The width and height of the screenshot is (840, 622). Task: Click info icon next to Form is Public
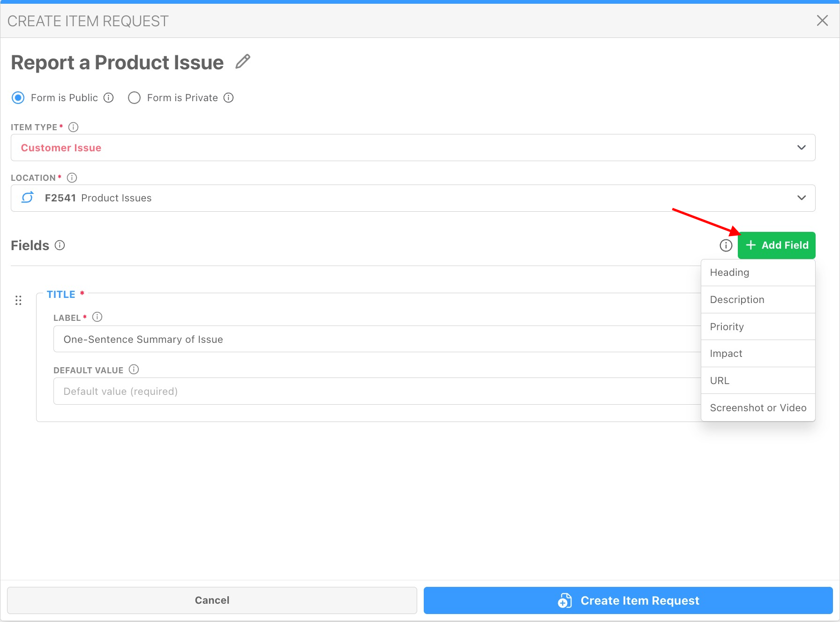click(x=109, y=97)
